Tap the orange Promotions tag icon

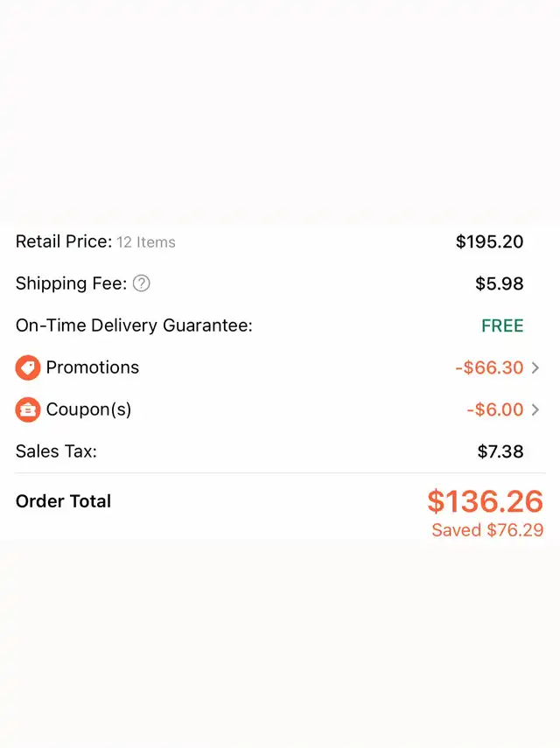(x=28, y=367)
